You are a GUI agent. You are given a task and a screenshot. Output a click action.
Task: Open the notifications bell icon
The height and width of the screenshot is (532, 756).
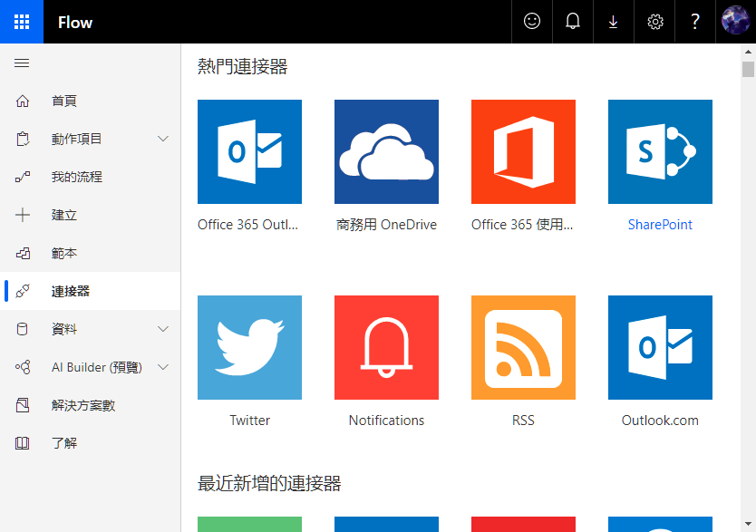click(572, 22)
